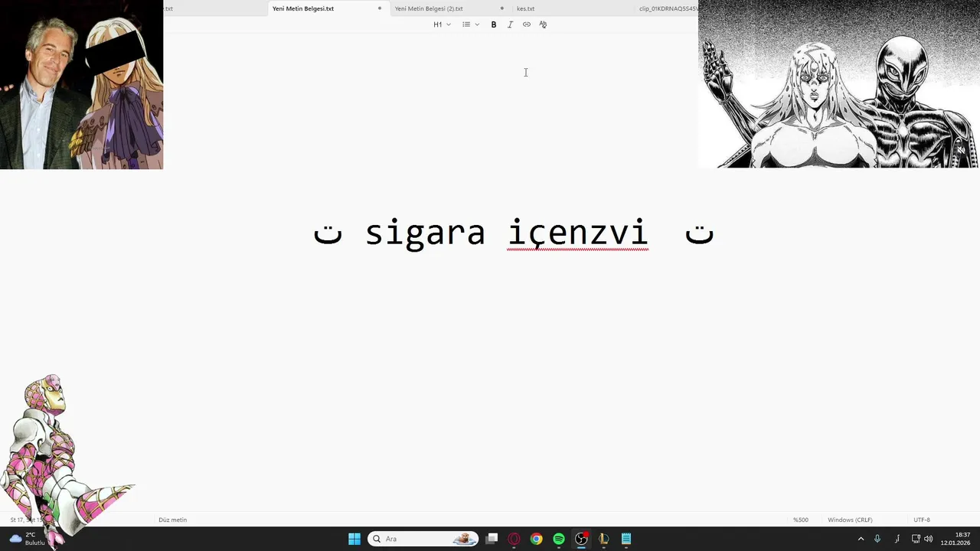Open Windows (CRLF) line ending status

click(850, 520)
